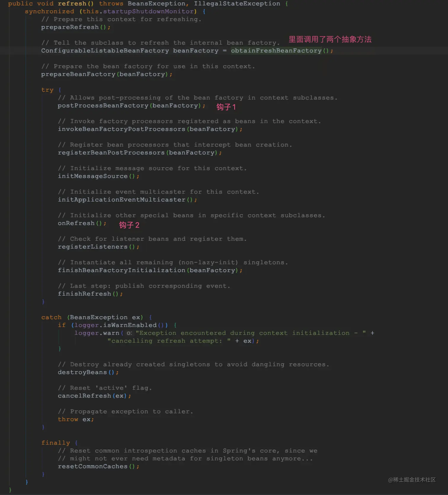Click comment 'Last step: publish corresponding event.'
Image resolution: width=448 pixels, height=495 pixels.
[x=144, y=286]
